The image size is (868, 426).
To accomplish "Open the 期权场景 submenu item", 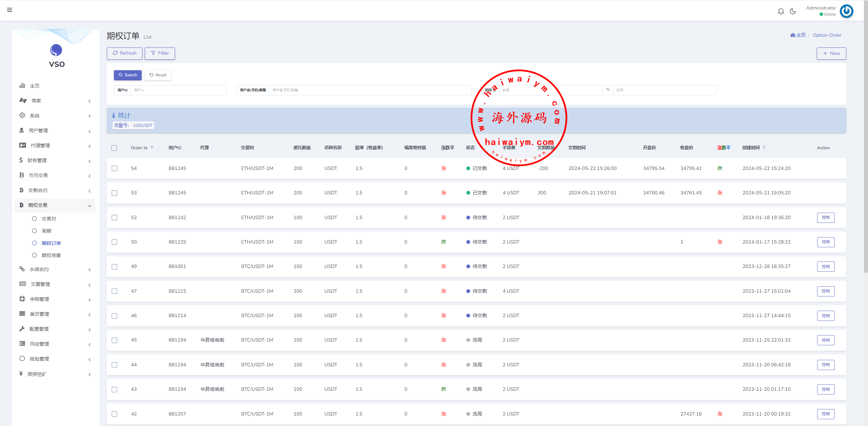I will [x=51, y=255].
